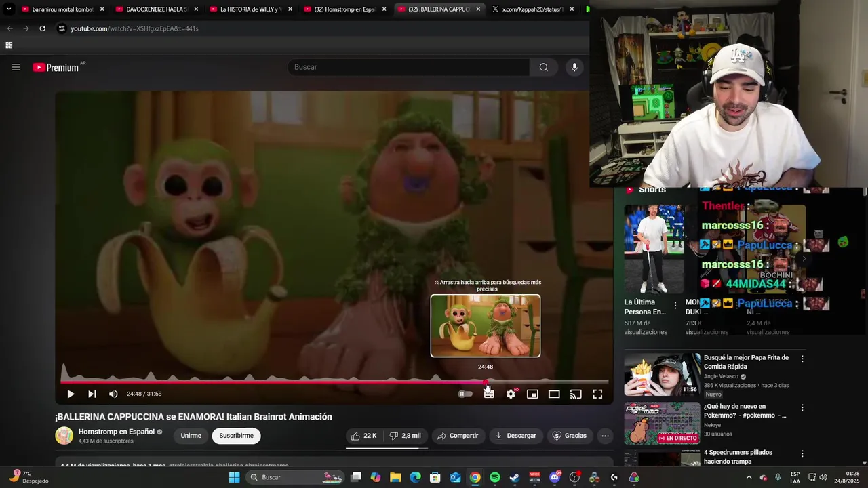Go to the YouTube Premium home logo
Viewport: 868px width, 488px height.
click(56, 67)
